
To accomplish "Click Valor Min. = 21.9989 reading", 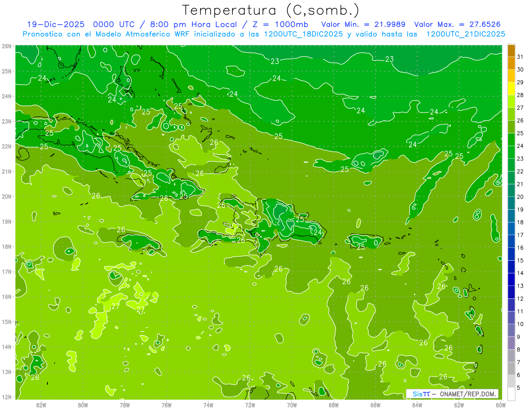I will [363, 25].
